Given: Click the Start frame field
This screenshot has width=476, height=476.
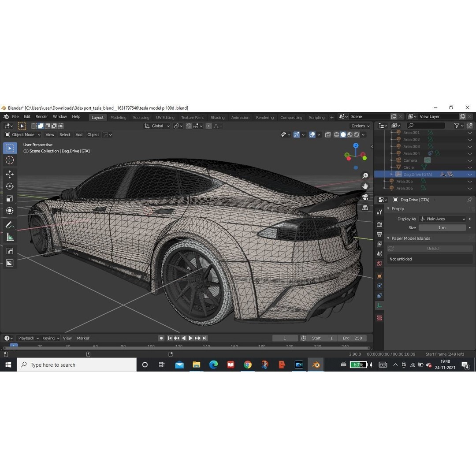Looking at the screenshot, I should pos(322,338).
